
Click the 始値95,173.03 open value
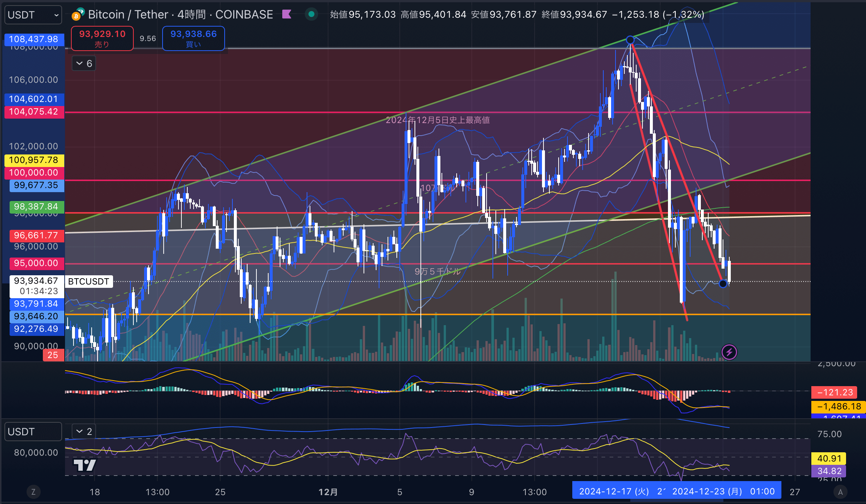pos(363,14)
